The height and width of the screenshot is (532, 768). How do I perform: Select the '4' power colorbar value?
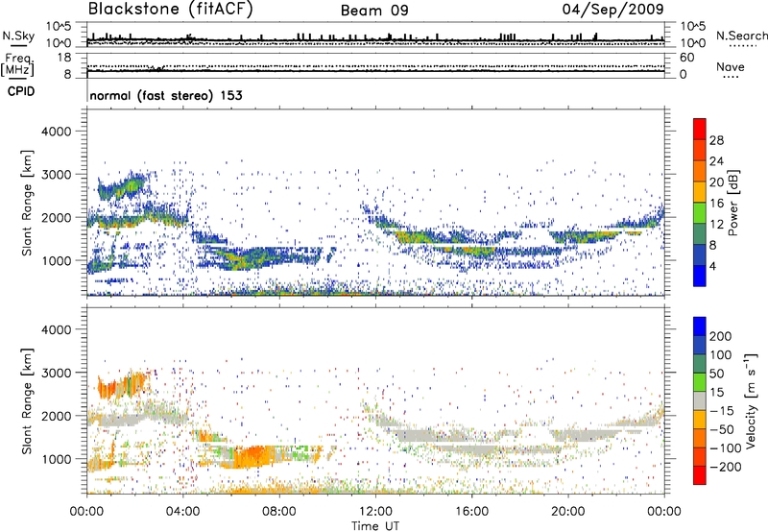pyautogui.click(x=712, y=267)
